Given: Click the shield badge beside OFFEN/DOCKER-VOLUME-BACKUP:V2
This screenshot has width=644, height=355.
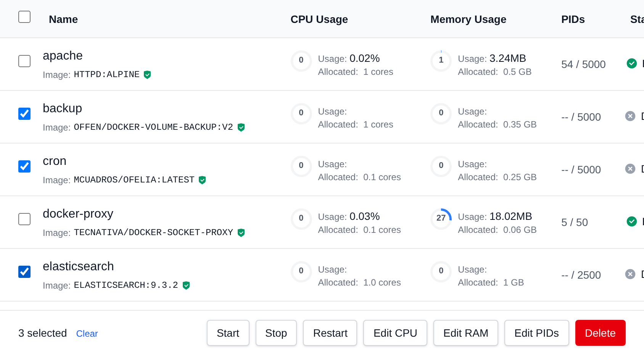Looking at the screenshot, I should [241, 127].
